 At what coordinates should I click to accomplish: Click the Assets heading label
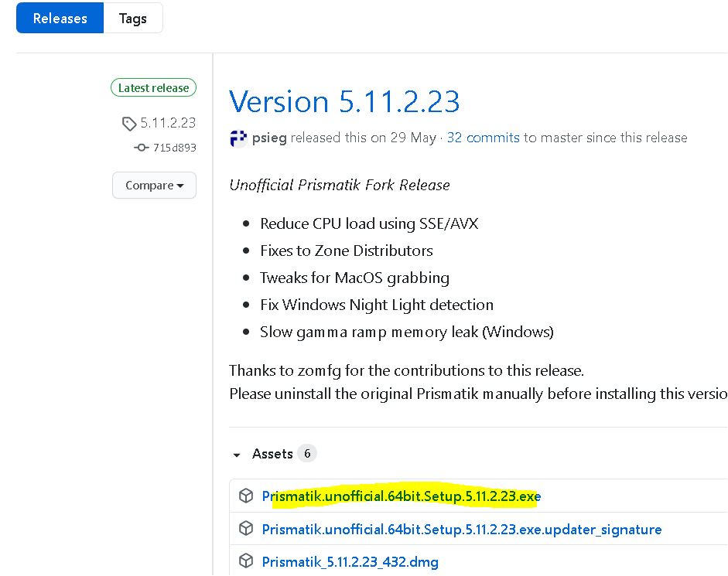(x=272, y=454)
